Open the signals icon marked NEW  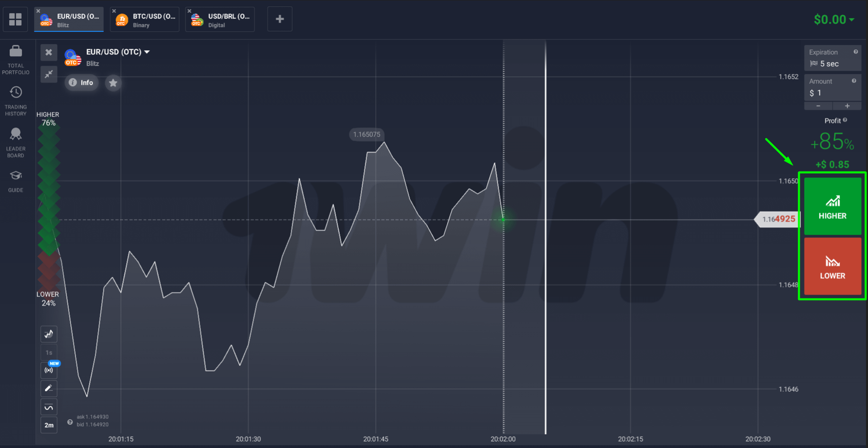pyautogui.click(x=49, y=370)
